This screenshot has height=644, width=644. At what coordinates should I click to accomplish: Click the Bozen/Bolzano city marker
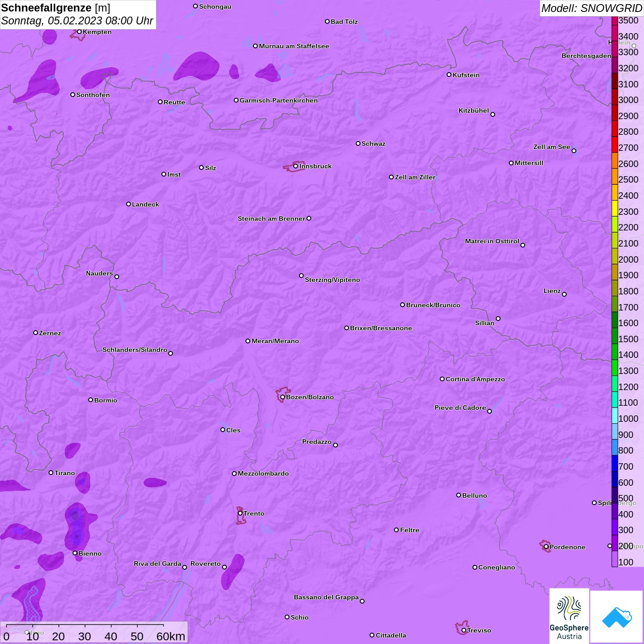tap(282, 397)
